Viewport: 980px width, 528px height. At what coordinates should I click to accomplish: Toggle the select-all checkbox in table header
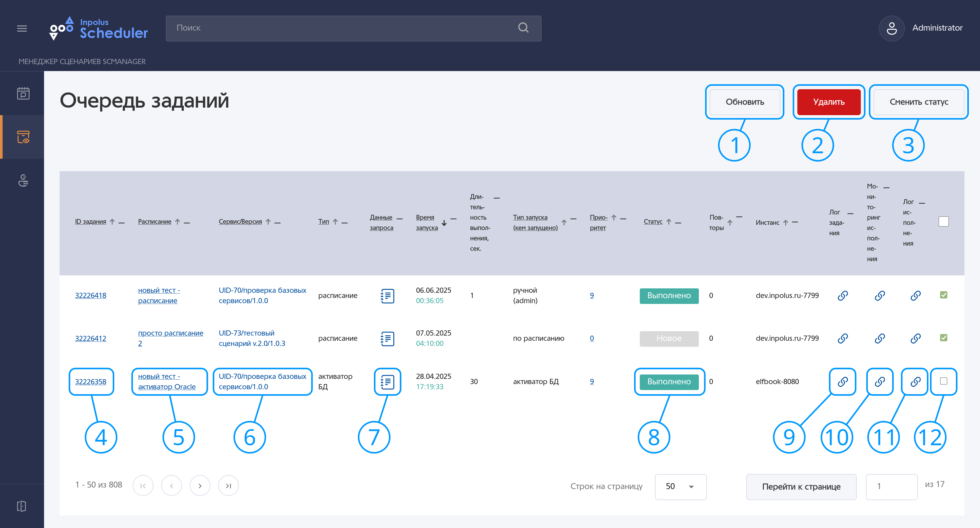(x=943, y=221)
